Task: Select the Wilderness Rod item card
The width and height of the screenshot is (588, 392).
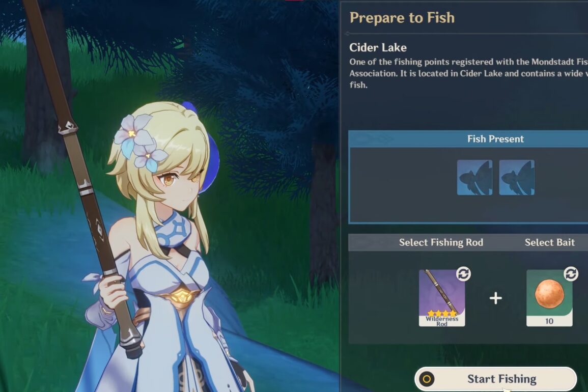Action: click(442, 298)
